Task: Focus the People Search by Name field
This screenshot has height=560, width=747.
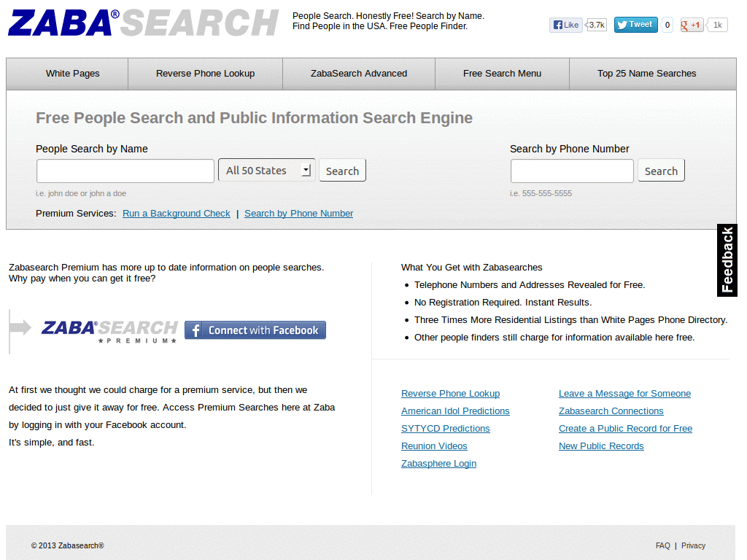Action: 125,171
